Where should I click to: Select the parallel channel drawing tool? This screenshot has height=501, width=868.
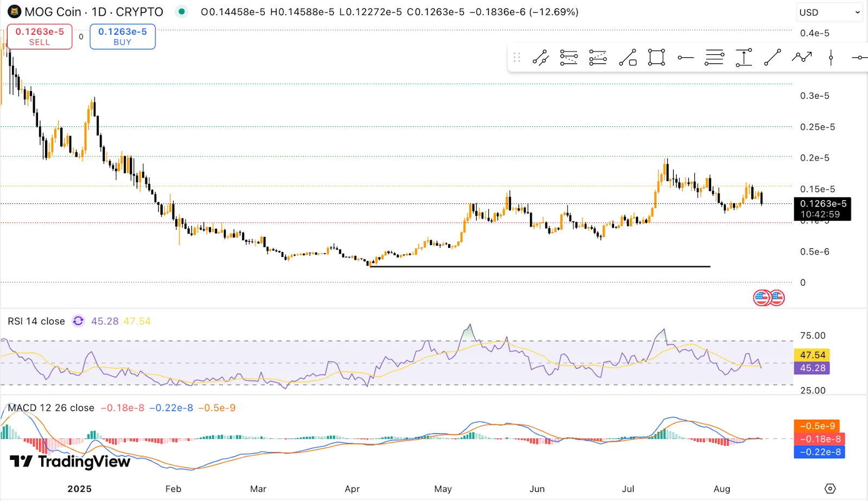[x=569, y=57]
